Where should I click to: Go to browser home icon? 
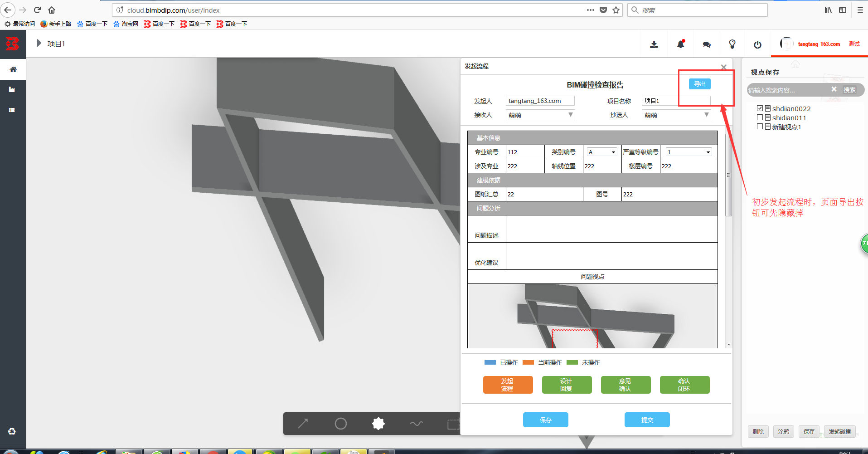(52, 10)
